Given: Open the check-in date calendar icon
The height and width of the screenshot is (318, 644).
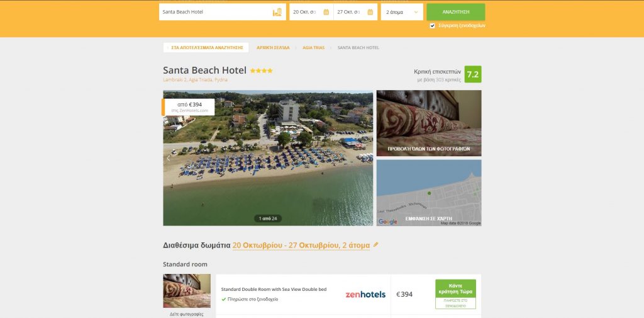Looking at the screenshot, I should tap(326, 12).
